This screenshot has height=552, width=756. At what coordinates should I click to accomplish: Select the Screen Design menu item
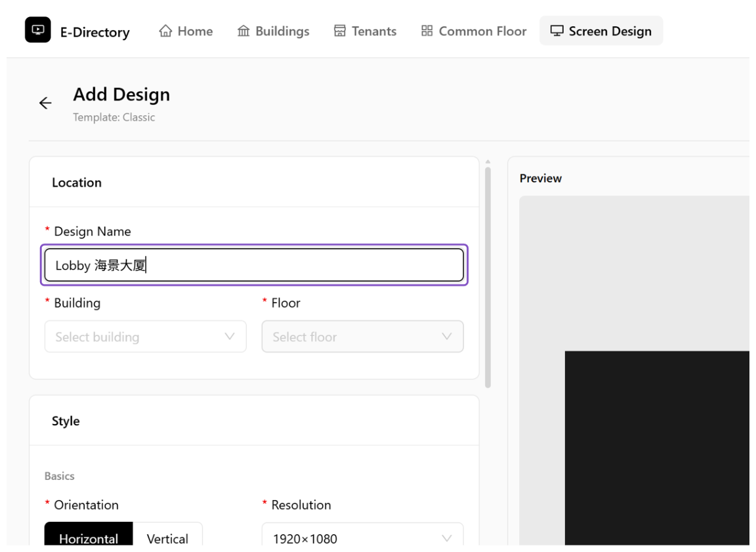600,31
